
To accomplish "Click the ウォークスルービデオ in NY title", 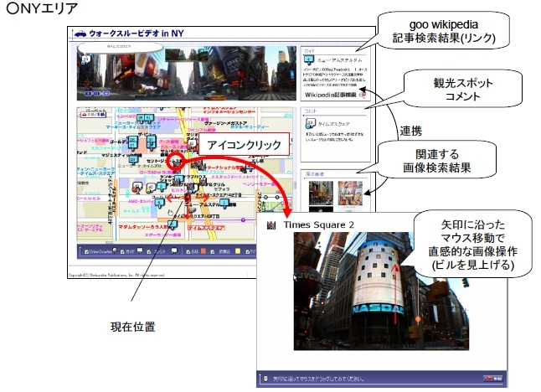I will [137, 34].
